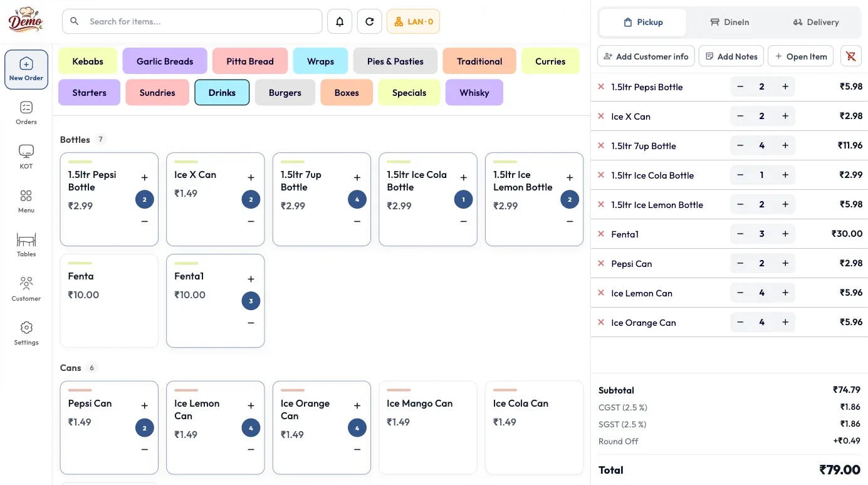Viewport: 868px width, 485px height.
Task: Increase quantity on Ice X Can card
Action: [251, 178]
